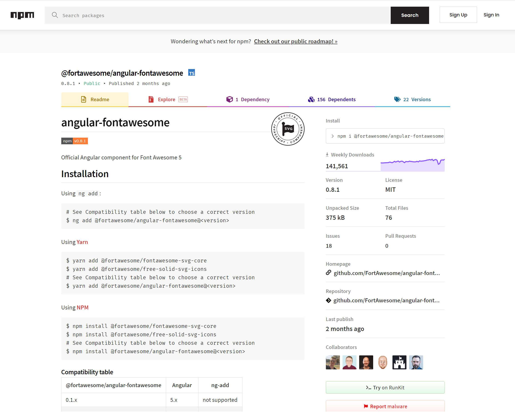This screenshot has height=420, width=515.
Task: Click the repository git diamond icon
Action: 328,300
